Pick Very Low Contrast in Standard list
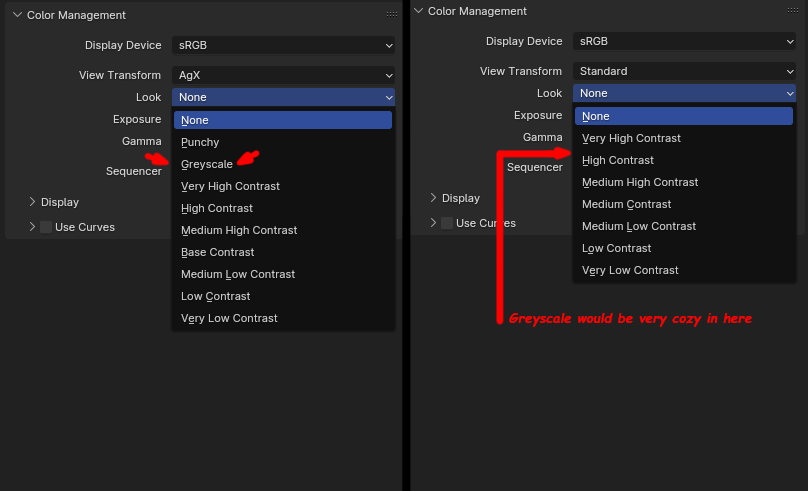808x491 pixels. [x=684, y=270]
